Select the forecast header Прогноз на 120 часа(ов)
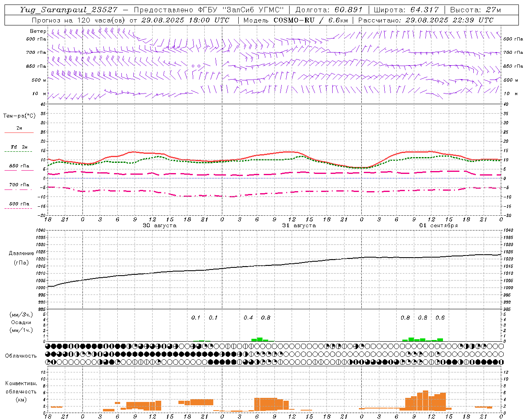This screenshot has width=525, height=420. [79, 20]
